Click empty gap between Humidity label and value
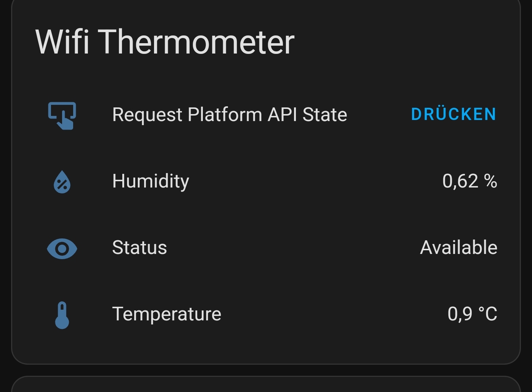Image resolution: width=532 pixels, height=392 pixels. pos(314,181)
